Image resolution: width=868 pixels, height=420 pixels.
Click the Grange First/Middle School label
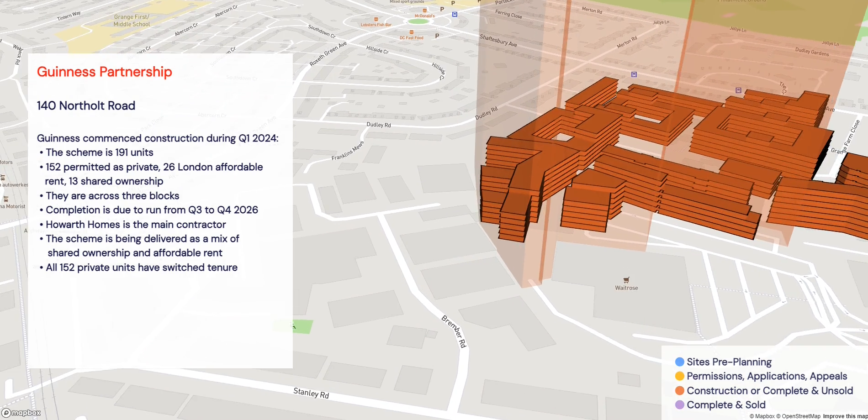132,21
